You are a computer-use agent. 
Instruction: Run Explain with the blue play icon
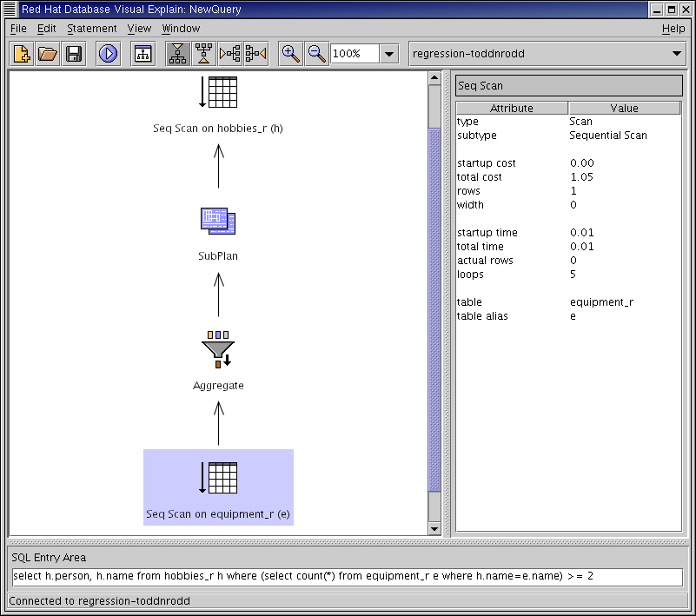coord(109,54)
